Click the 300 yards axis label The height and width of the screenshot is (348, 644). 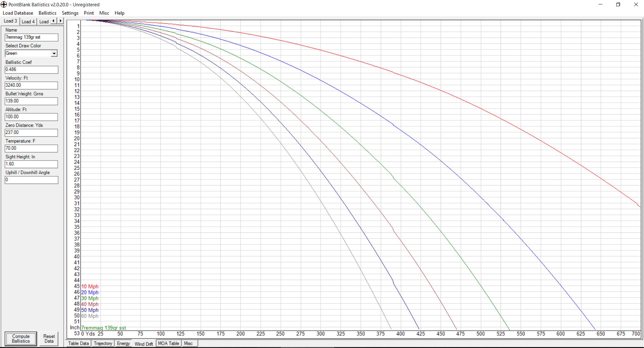[321, 334]
